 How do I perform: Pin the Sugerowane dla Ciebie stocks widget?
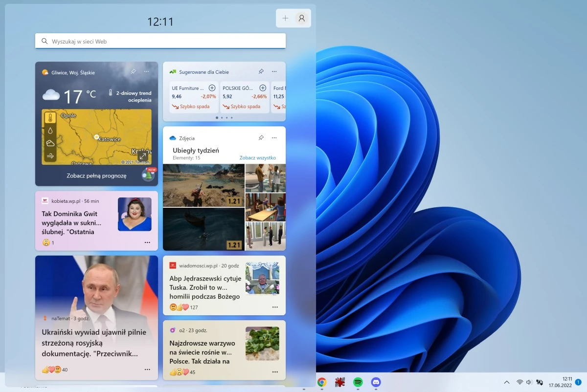(261, 71)
